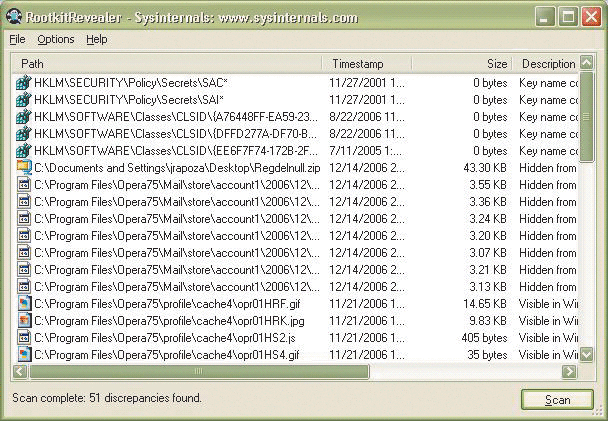The width and height of the screenshot is (608, 421).
Task: Click the horizontal scrollbar thumb
Action: coord(199,371)
